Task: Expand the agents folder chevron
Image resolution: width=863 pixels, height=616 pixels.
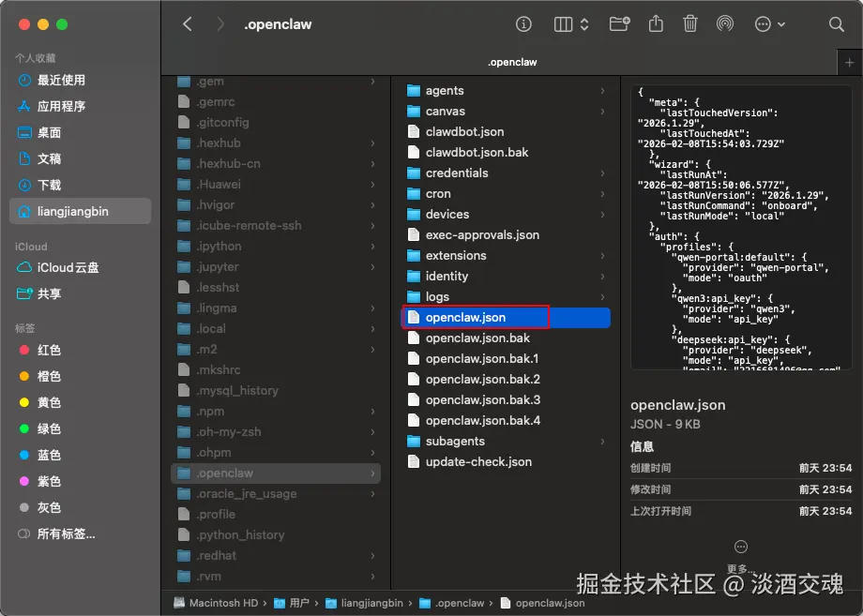Action: 602,91
